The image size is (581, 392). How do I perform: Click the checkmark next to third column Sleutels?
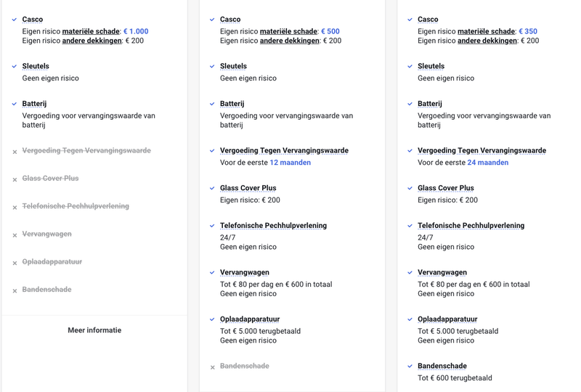click(x=410, y=66)
